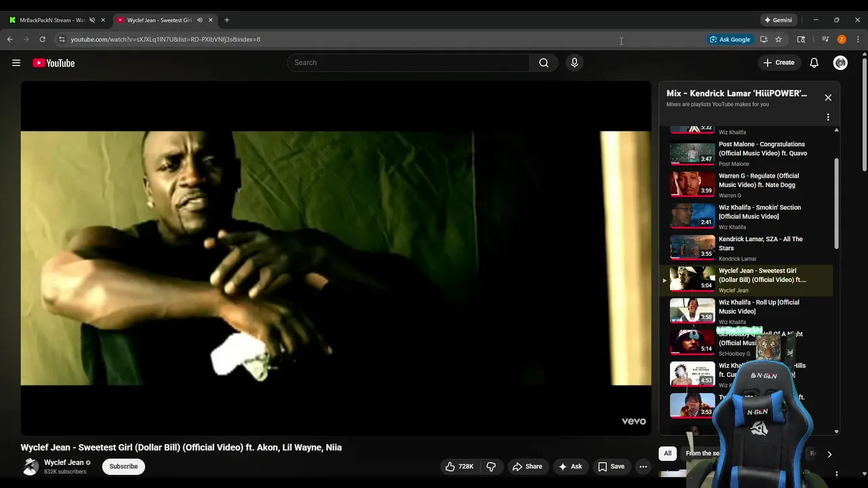Play Warren G Regulate from playlist

pos(746,185)
